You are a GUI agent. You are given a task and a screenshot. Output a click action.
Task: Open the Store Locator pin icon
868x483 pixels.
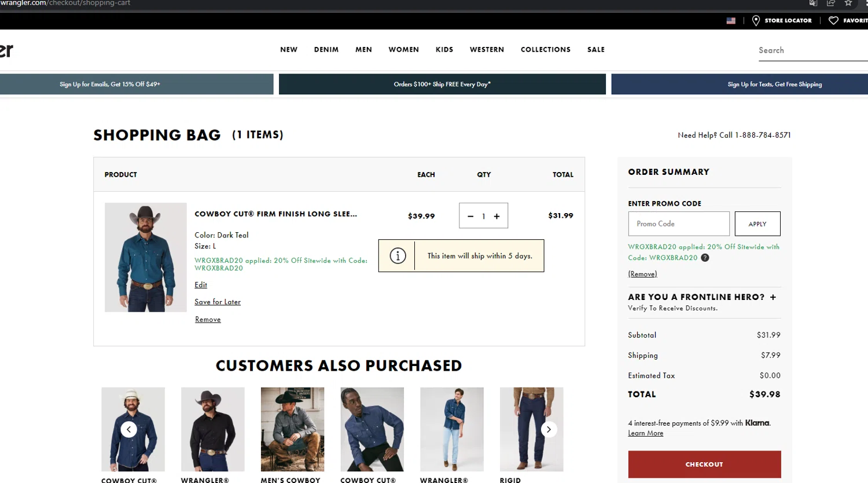point(756,21)
